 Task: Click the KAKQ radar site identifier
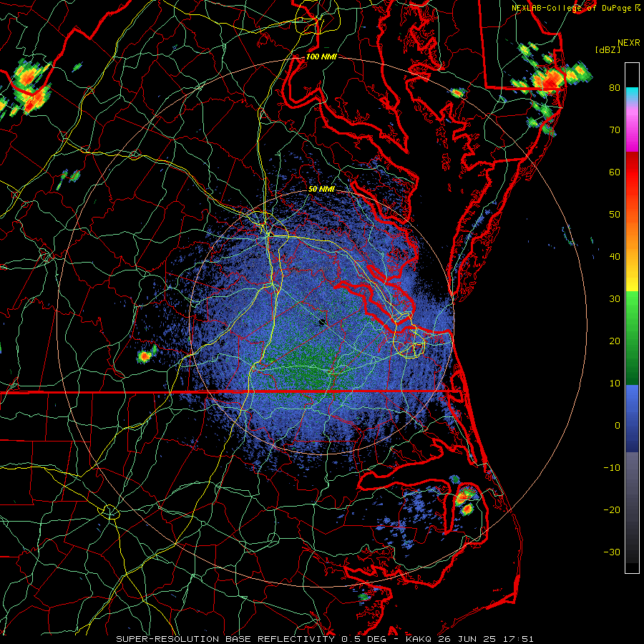point(419,639)
